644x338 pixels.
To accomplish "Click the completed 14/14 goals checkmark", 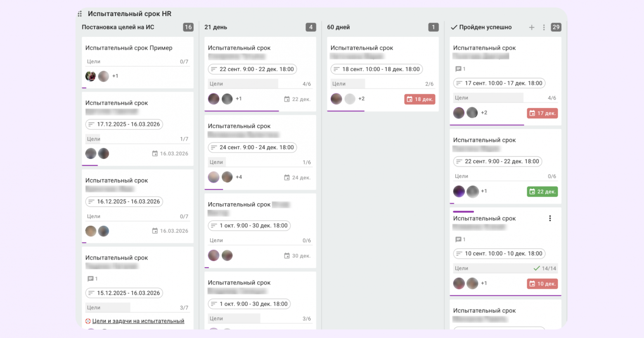I will point(537,268).
